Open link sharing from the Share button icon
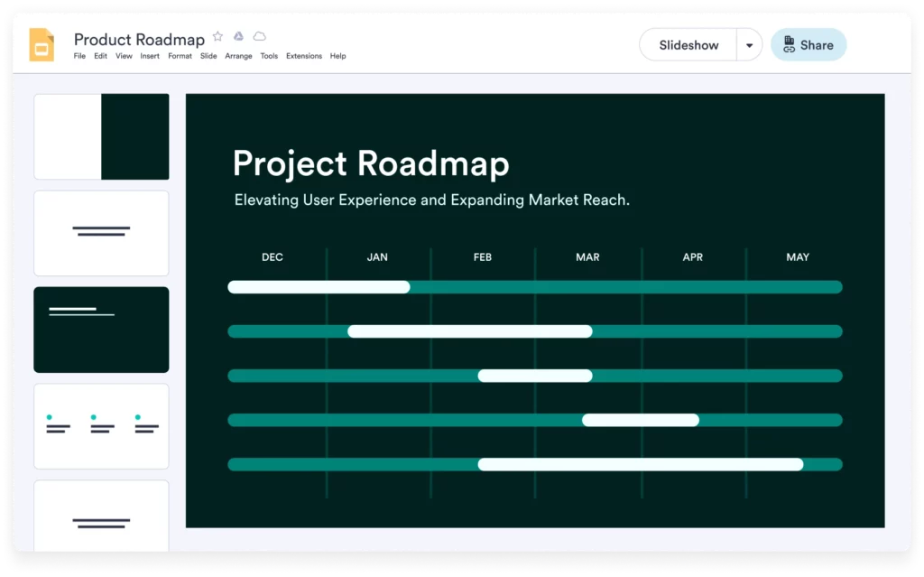The height and width of the screenshot is (577, 924). pos(790,44)
